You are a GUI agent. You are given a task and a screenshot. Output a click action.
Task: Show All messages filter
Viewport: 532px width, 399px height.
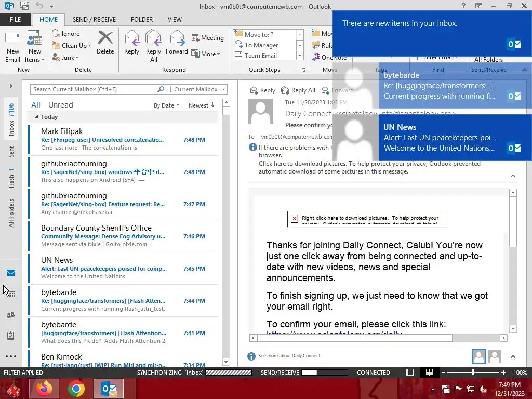pyautogui.click(x=36, y=105)
